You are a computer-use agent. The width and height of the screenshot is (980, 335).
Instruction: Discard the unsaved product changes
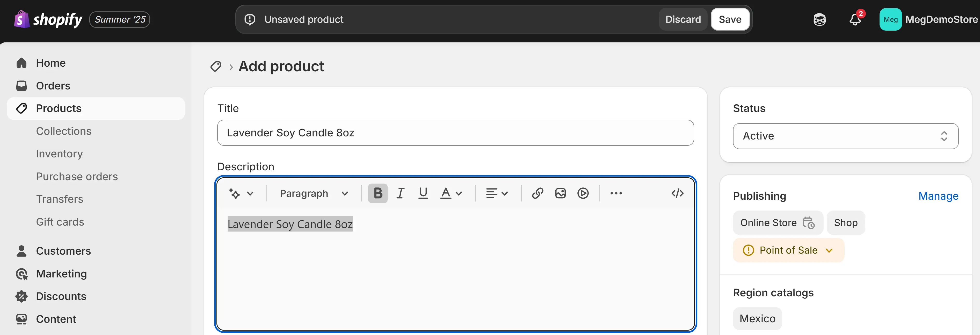683,19
